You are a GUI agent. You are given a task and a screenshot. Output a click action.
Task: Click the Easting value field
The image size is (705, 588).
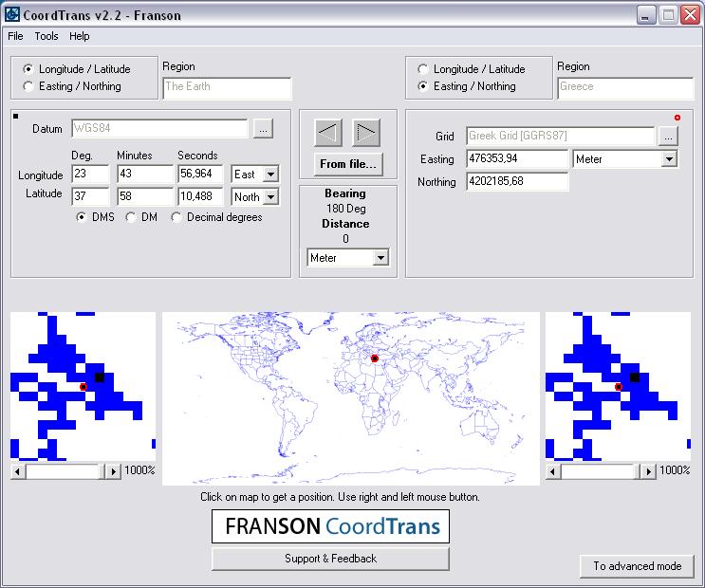click(517, 158)
